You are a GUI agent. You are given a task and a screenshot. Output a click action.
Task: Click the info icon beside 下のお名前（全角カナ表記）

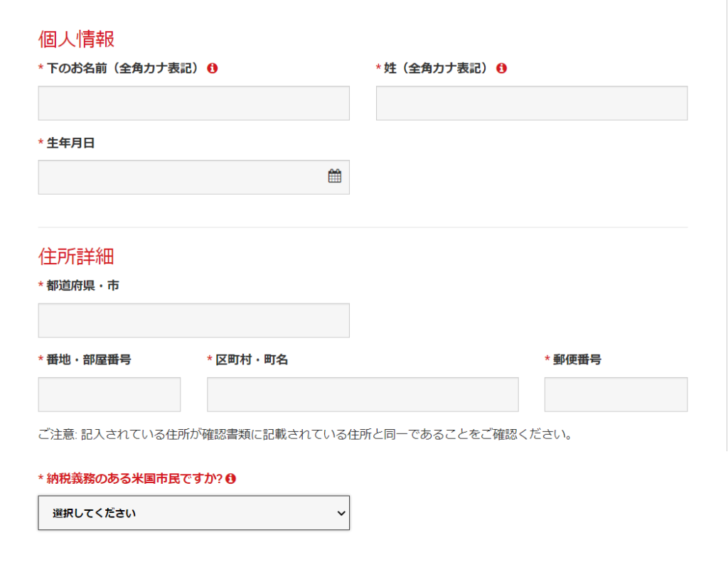pos(212,68)
